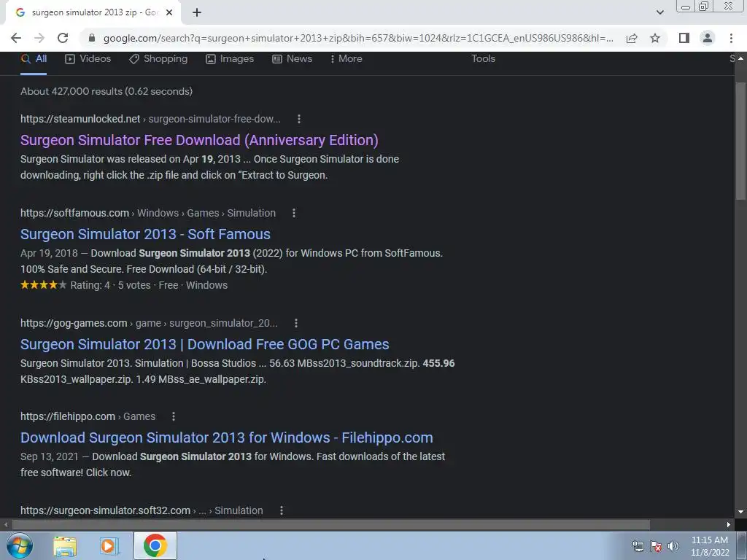Click the scroll up arrow

click(740, 58)
